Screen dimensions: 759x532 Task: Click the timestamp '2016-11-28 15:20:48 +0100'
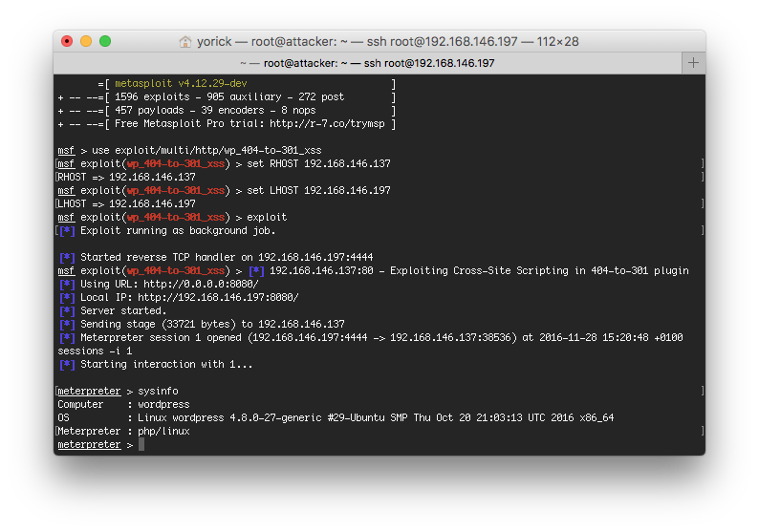611,337
